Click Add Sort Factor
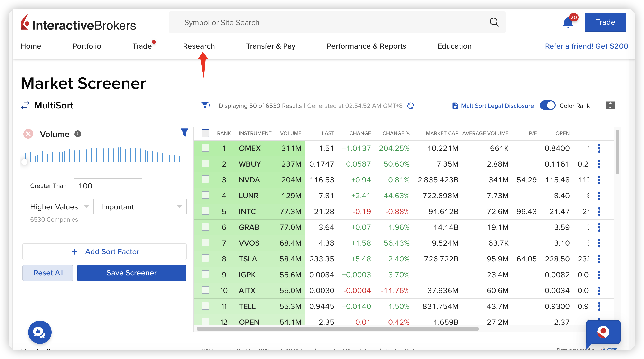This screenshot has width=644, height=359. tap(104, 251)
